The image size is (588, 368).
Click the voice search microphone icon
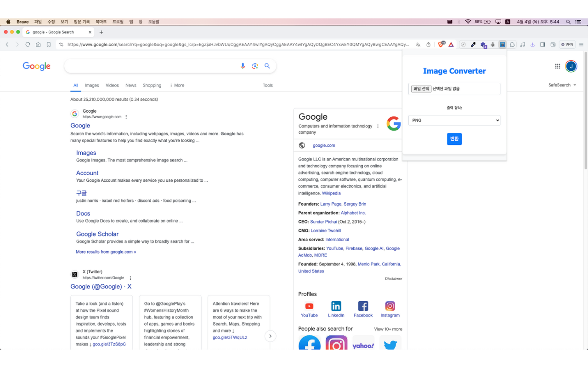(243, 66)
